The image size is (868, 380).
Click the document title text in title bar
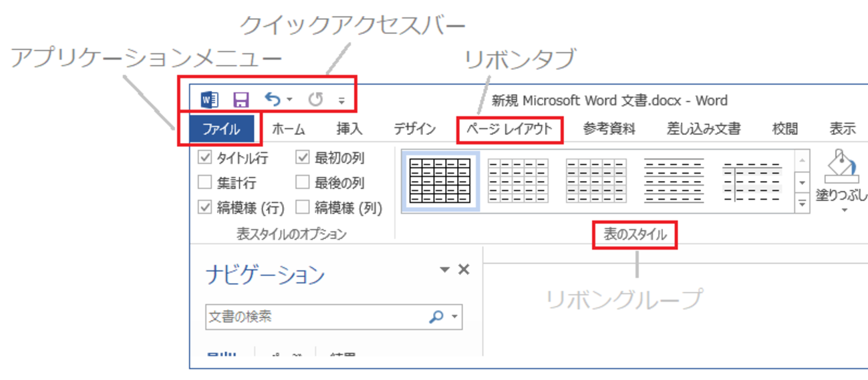coord(609,101)
